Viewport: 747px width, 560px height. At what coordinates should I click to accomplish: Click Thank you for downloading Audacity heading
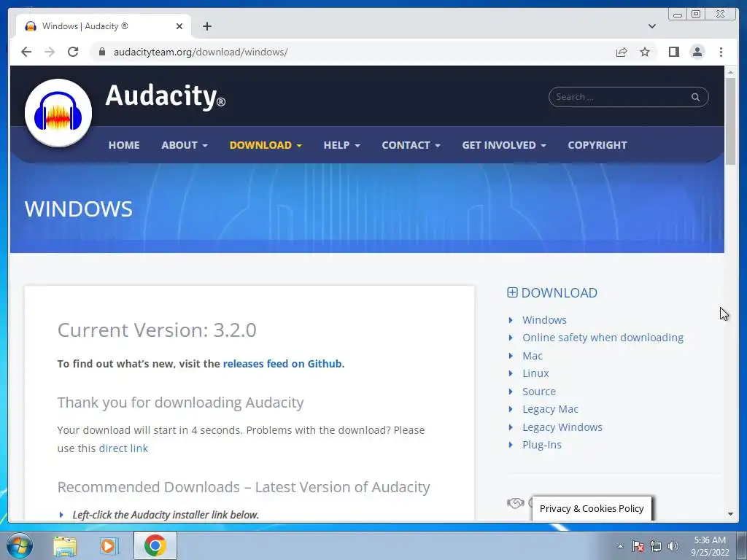(x=181, y=402)
